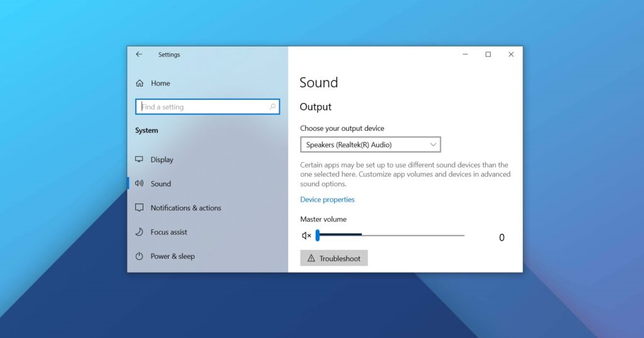Expand the output device chevron arrow
Viewport: 644px width, 338px height.
point(433,144)
